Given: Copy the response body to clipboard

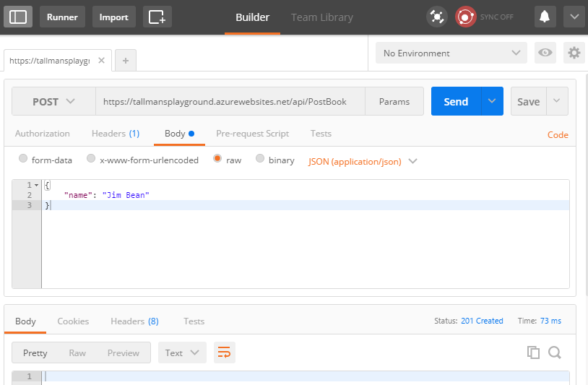Looking at the screenshot, I should coord(533,352).
